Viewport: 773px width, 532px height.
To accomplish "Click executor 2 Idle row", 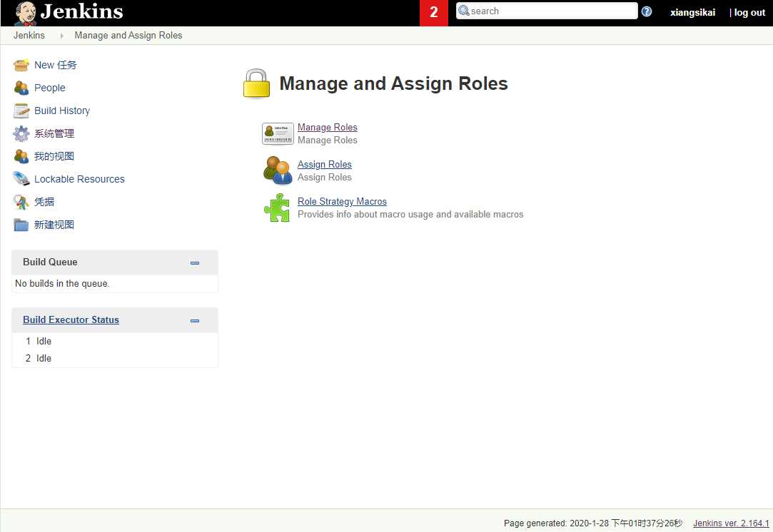I will (115, 358).
